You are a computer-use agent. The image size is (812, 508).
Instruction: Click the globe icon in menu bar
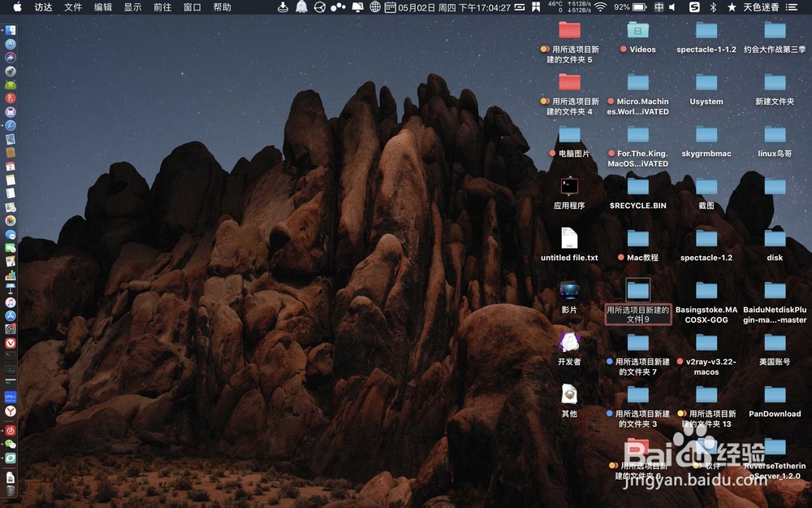[x=375, y=7]
